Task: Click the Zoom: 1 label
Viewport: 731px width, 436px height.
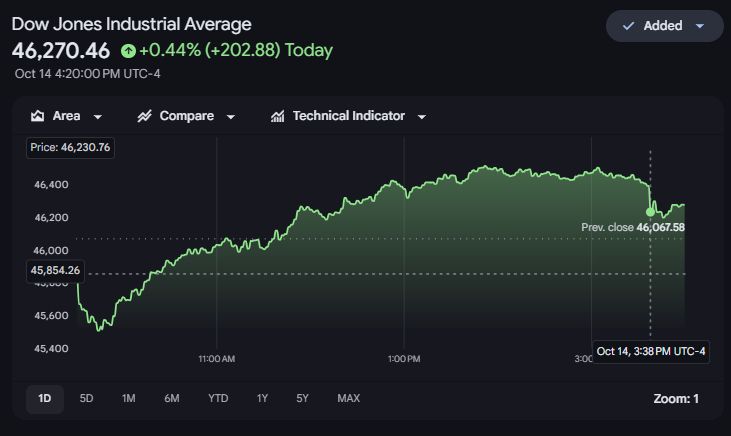Action: coord(676,399)
